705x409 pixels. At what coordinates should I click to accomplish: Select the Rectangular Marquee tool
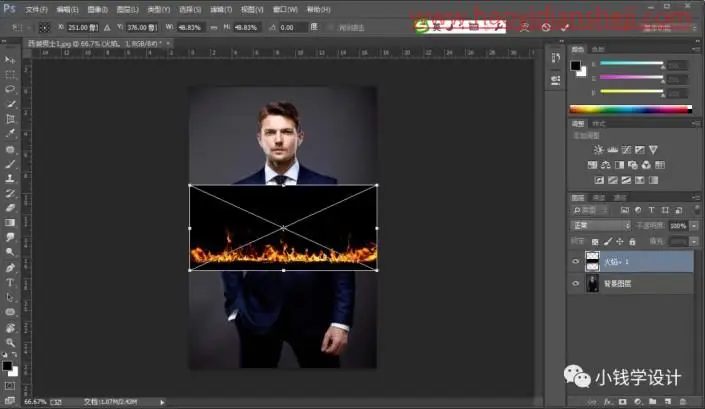coord(10,75)
